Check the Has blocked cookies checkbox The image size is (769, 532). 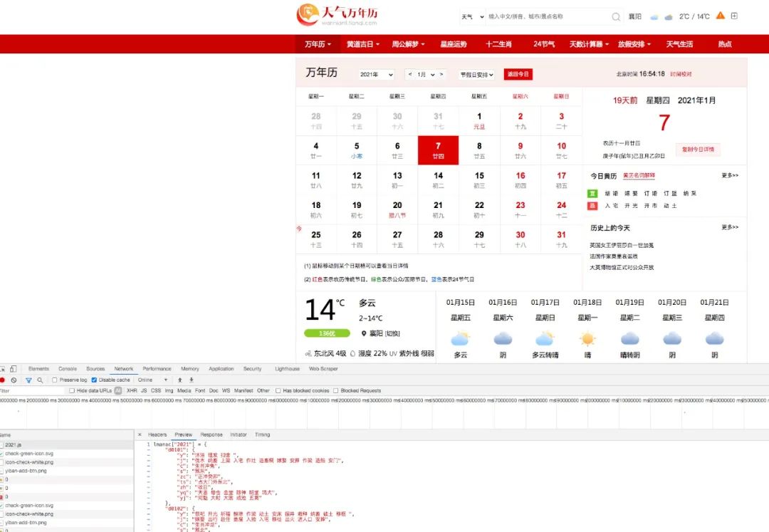coord(278,391)
